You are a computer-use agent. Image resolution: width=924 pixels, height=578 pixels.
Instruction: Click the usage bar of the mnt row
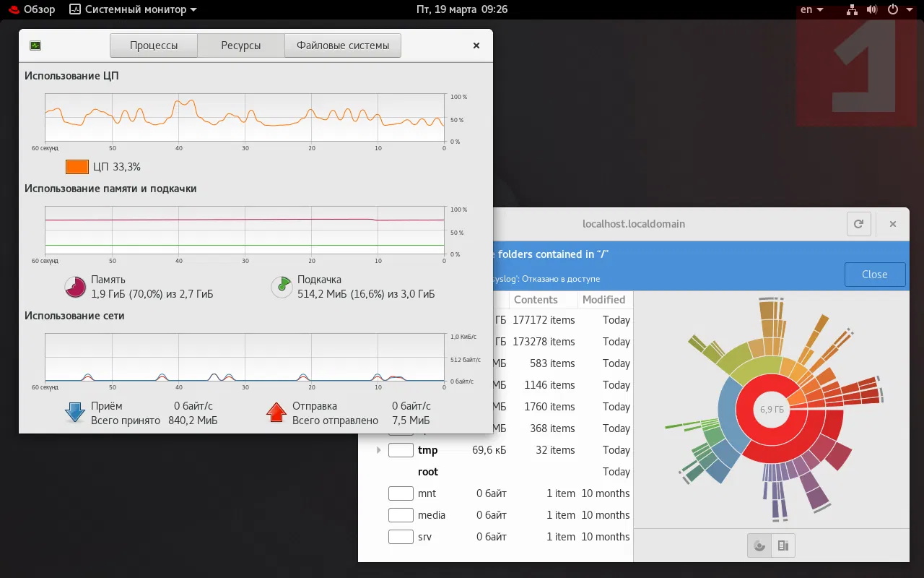[401, 493]
